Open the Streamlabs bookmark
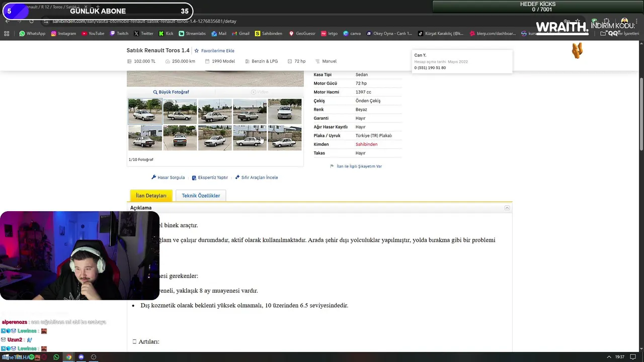644x362 pixels. point(192,34)
